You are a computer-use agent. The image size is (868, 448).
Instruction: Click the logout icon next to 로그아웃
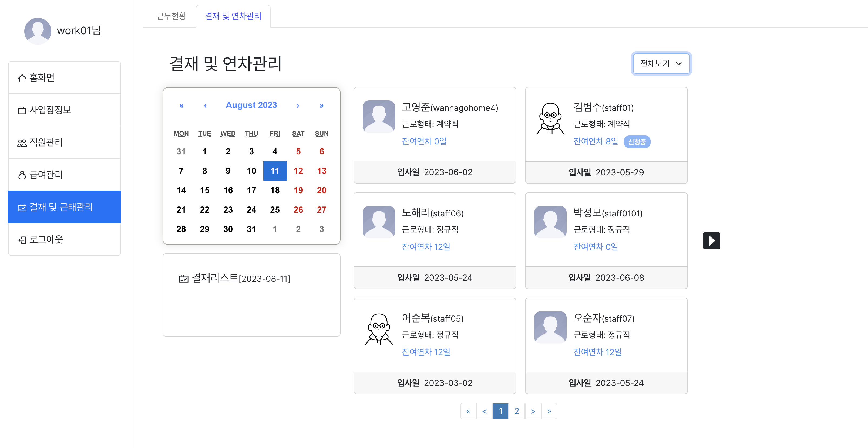(22, 240)
